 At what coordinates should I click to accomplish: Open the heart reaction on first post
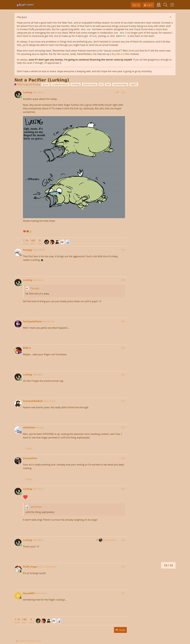click(24, 231)
